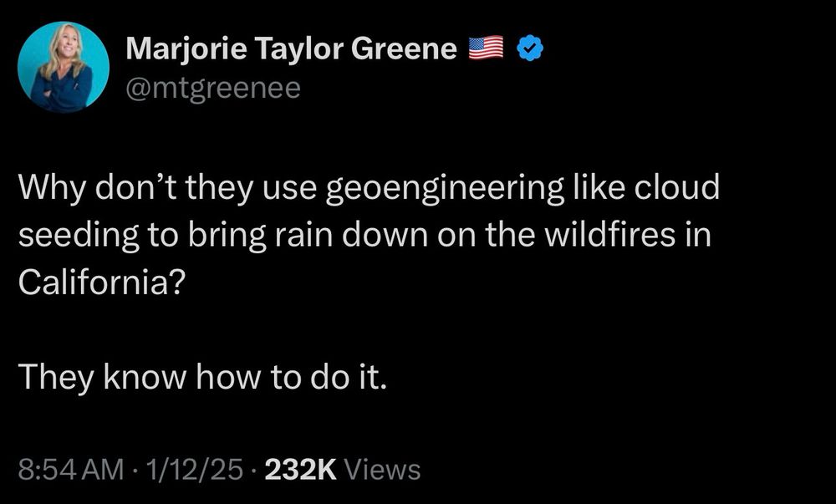Select the 1/12/25 post date
The height and width of the screenshot is (504, 836).
(x=191, y=470)
